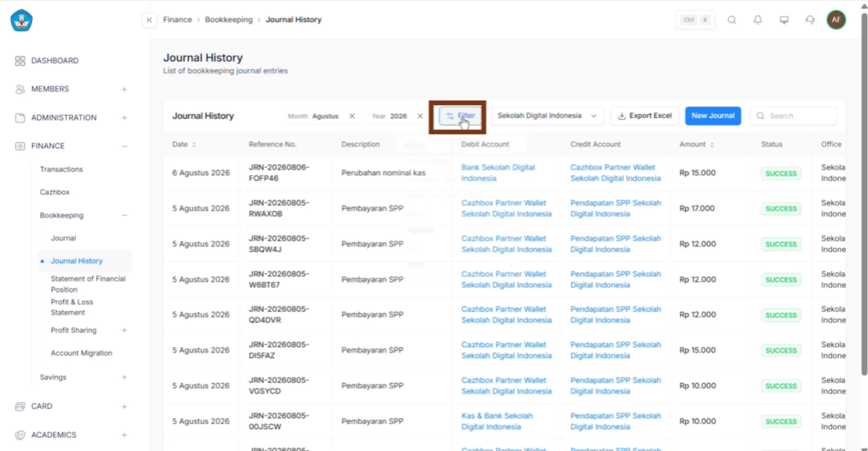Image resolution: width=868 pixels, height=451 pixels.
Task: Expand the Members menu section
Action: coord(124,89)
